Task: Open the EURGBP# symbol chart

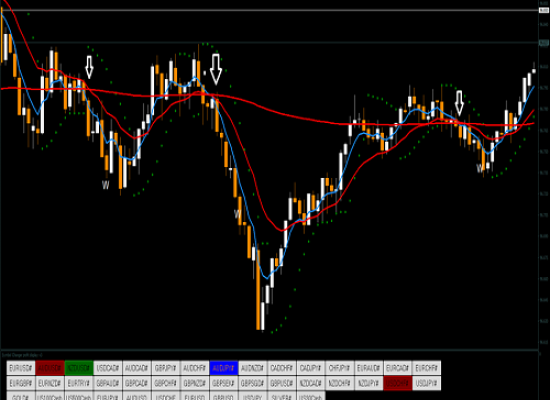Action: (x=21, y=383)
